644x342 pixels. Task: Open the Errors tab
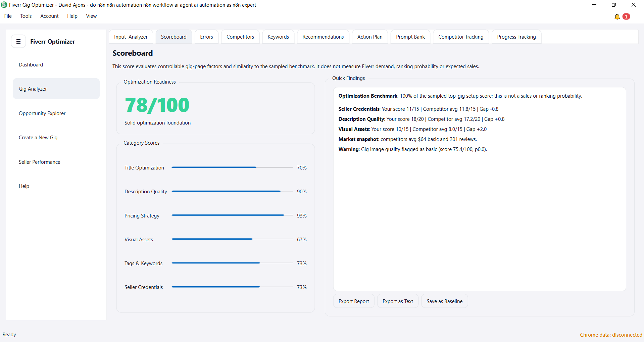tap(206, 37)
